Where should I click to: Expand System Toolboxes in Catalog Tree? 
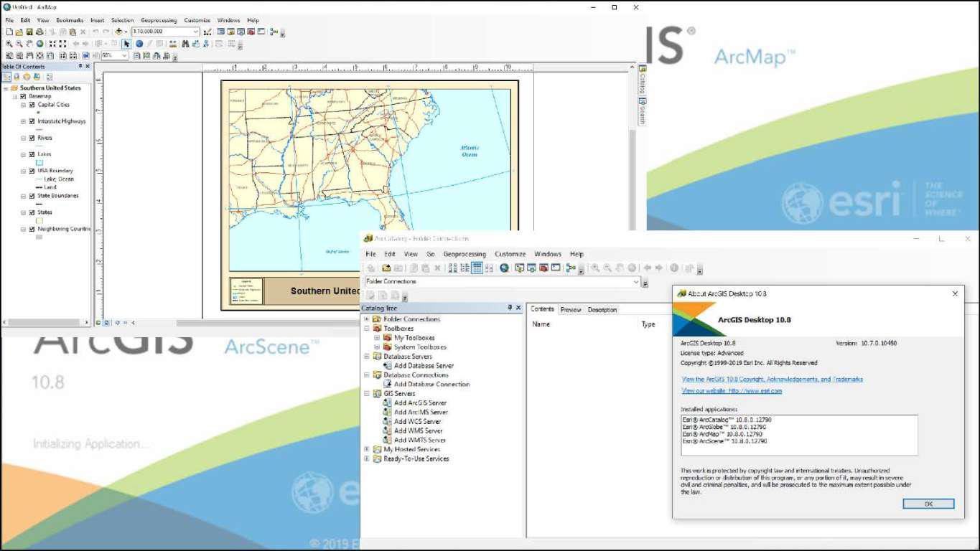pyautogui.click(x=377, y=347)
